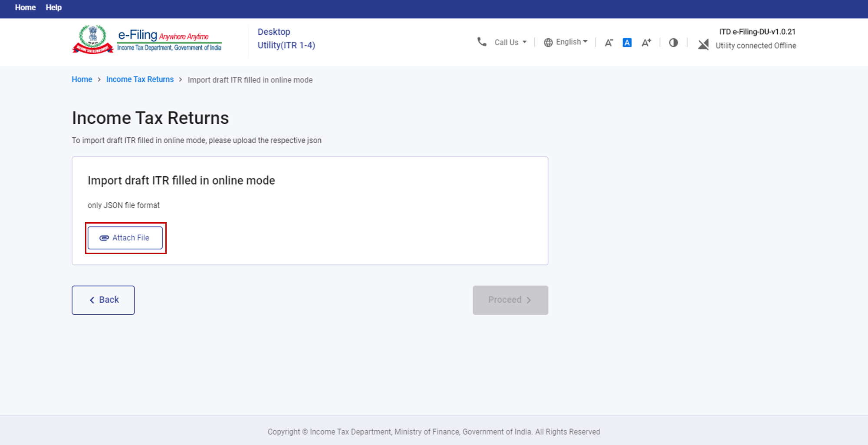
Task: Open Income Tax Returns breadcrumb link
Action: pos(140,79)
